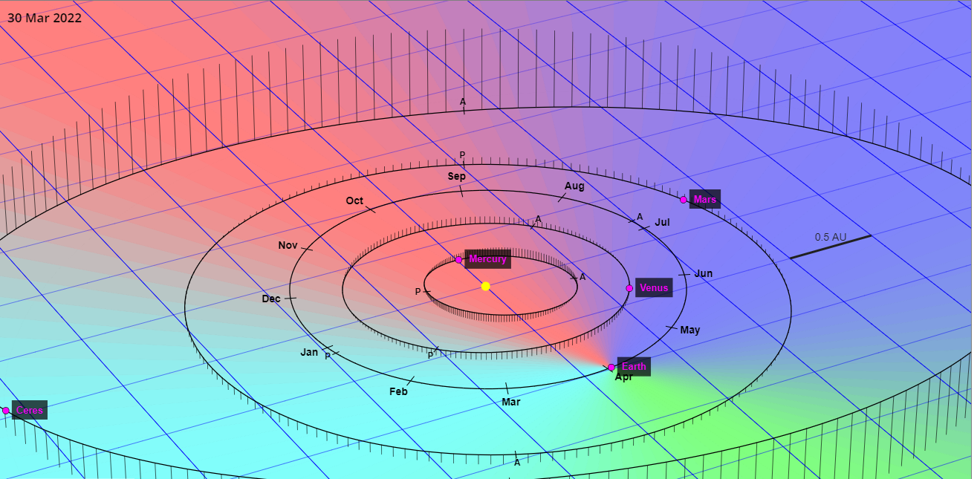Click the aphelion A marker beside Jul
The height and width of the screenshot is (479, 980).
(x=639, y=218)
